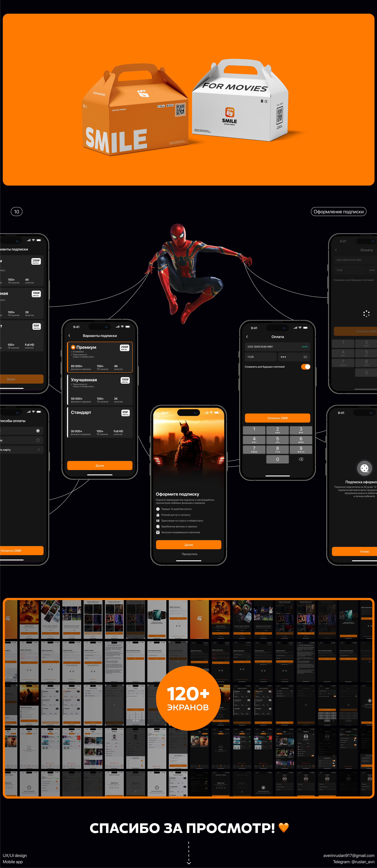Select the Стандарт subscription plan
The height and width of the screenshot is (868, 377).
click(100, 422)
